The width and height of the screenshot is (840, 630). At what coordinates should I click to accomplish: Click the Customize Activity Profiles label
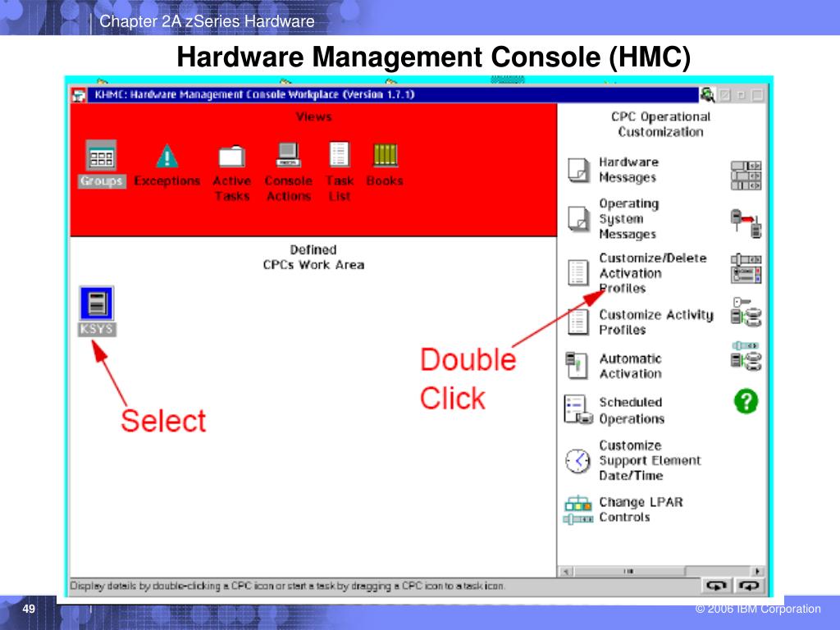pos(656,322)
